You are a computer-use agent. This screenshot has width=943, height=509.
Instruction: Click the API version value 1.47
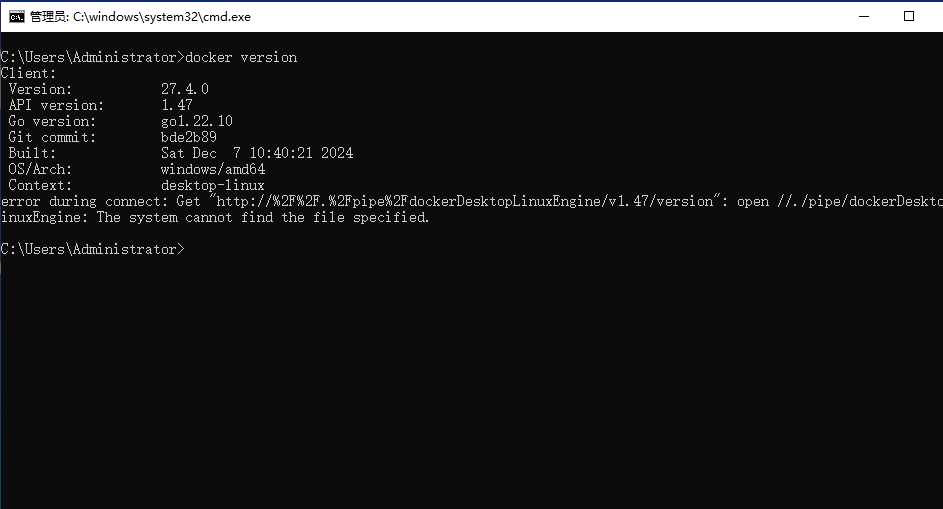click(177, 105)
